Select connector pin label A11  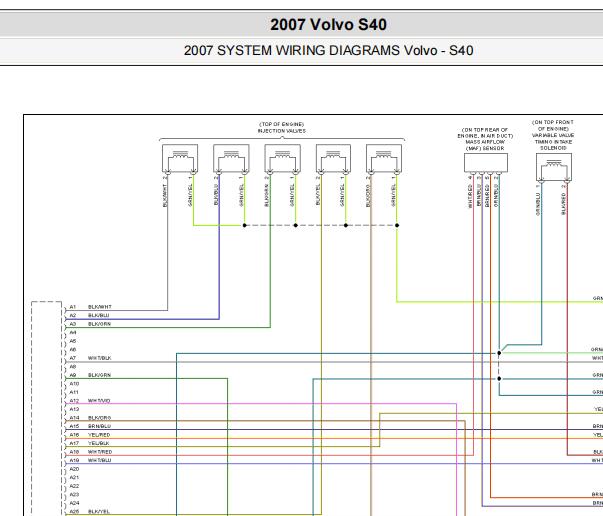(x=74, y=392)
